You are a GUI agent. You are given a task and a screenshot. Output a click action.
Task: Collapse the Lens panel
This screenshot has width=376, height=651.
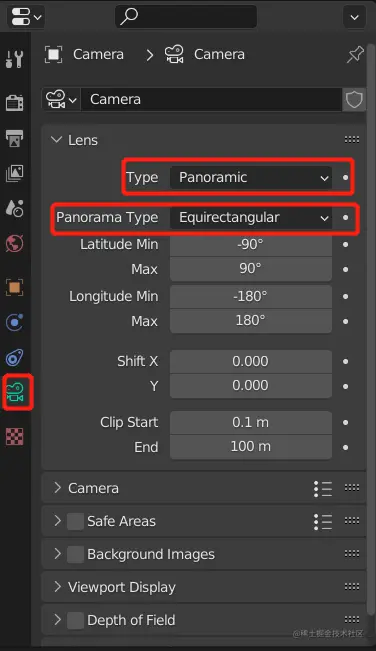click(x=56, y=140)
